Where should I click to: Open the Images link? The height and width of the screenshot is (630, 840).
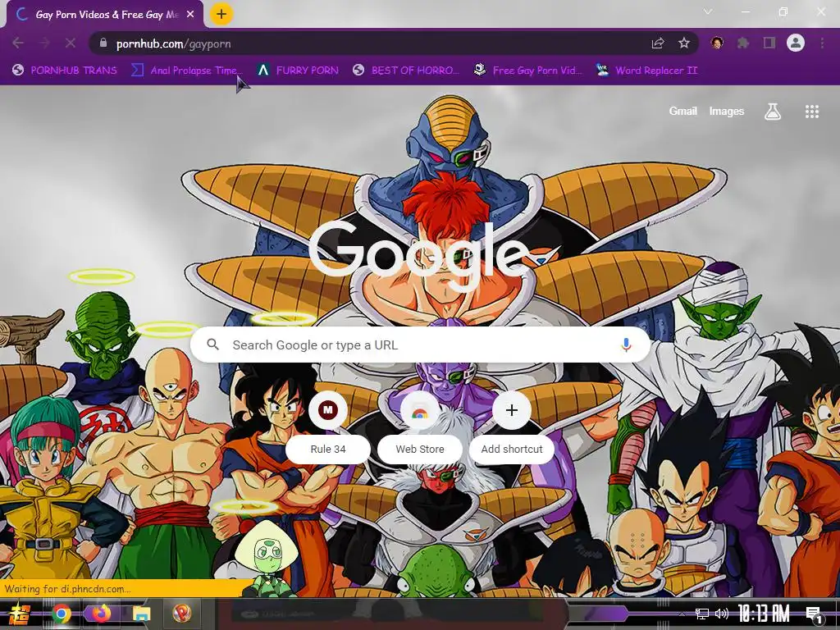click(727, 112)
